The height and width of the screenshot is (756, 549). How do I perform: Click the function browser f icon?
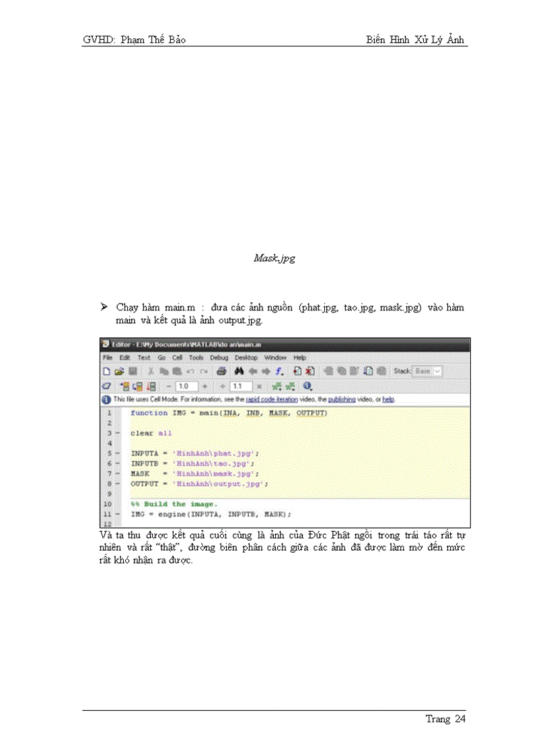coord(279,371)
